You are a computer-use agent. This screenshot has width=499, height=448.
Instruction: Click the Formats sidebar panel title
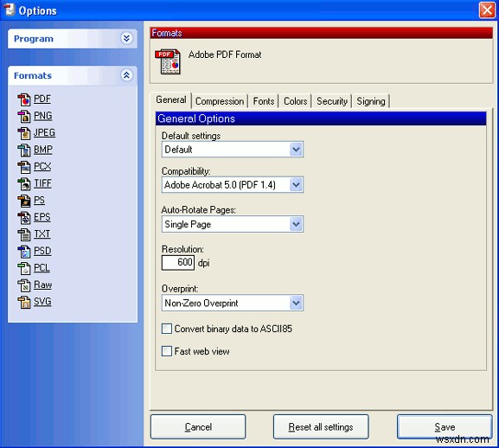(x=33, y=76)
